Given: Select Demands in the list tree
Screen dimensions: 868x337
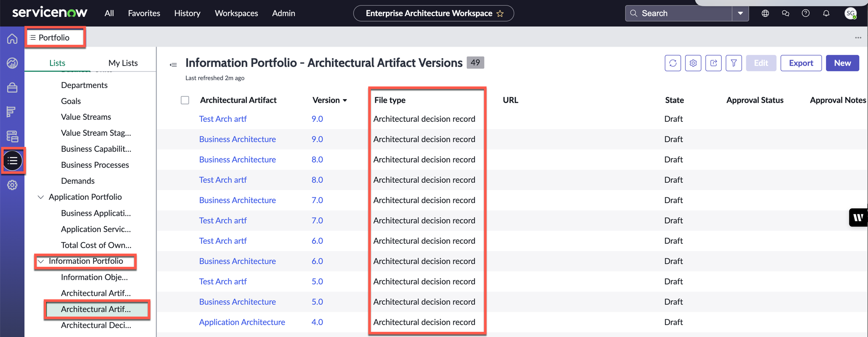Looking at the screenshot, I should [x=77, y=181].
